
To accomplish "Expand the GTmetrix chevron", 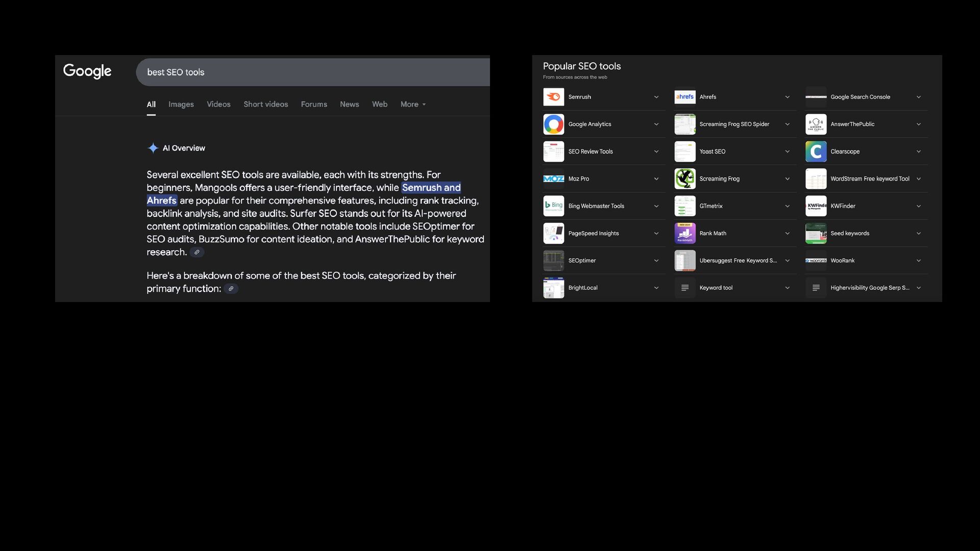I will [x=787, y=206].
